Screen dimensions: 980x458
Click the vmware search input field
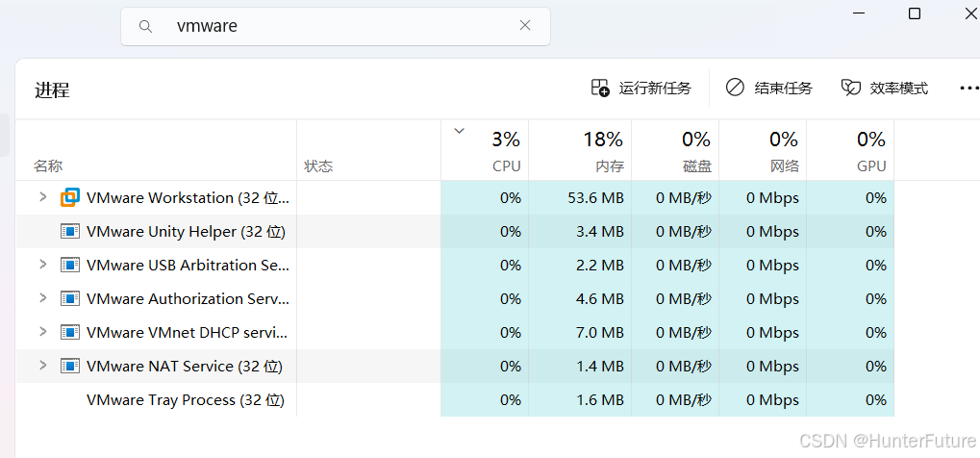[x=336, y=26]
